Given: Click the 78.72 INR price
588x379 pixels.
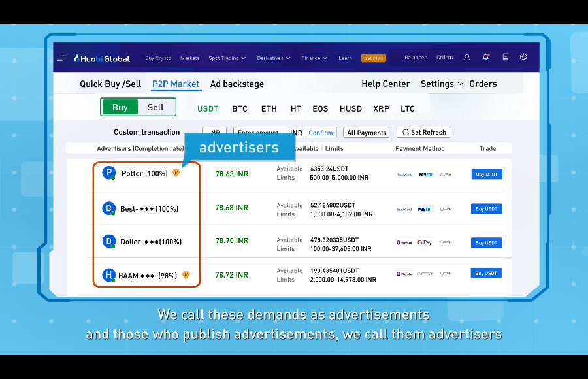Looking at the screenshot, I should point(231,275).
